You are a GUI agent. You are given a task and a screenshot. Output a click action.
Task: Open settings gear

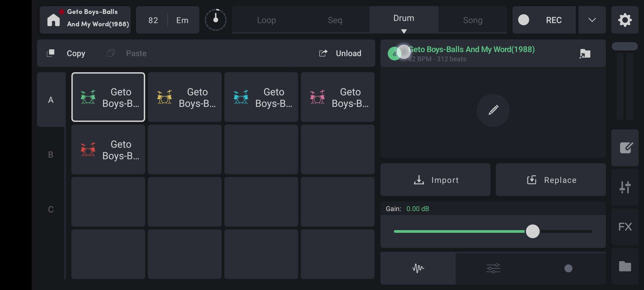pos(625,20)
